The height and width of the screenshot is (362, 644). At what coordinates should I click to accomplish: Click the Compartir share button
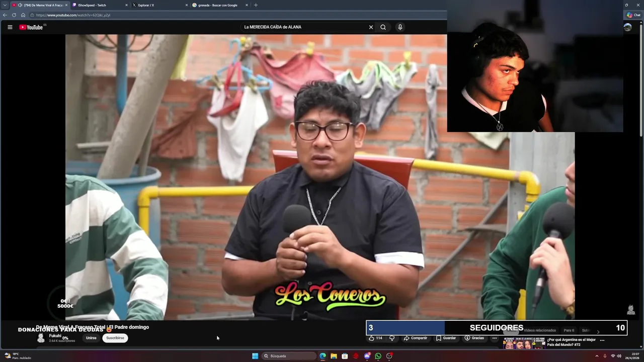point(415,338)
